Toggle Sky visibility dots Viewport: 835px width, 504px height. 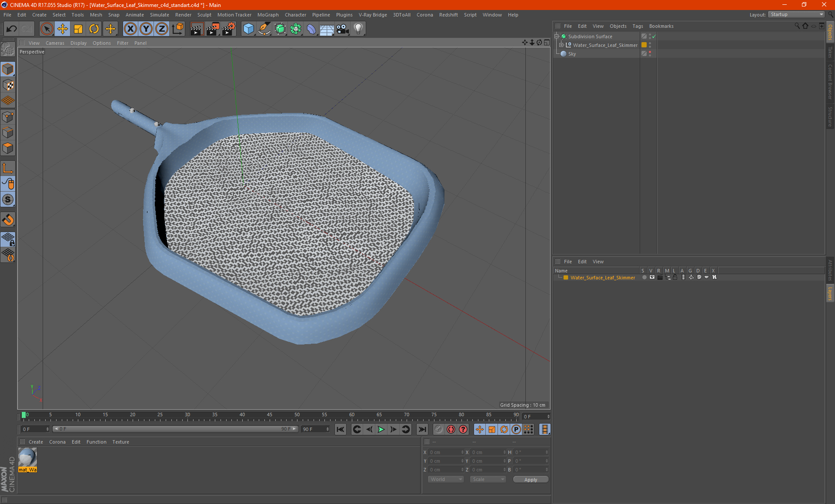[x=650, y=54]
